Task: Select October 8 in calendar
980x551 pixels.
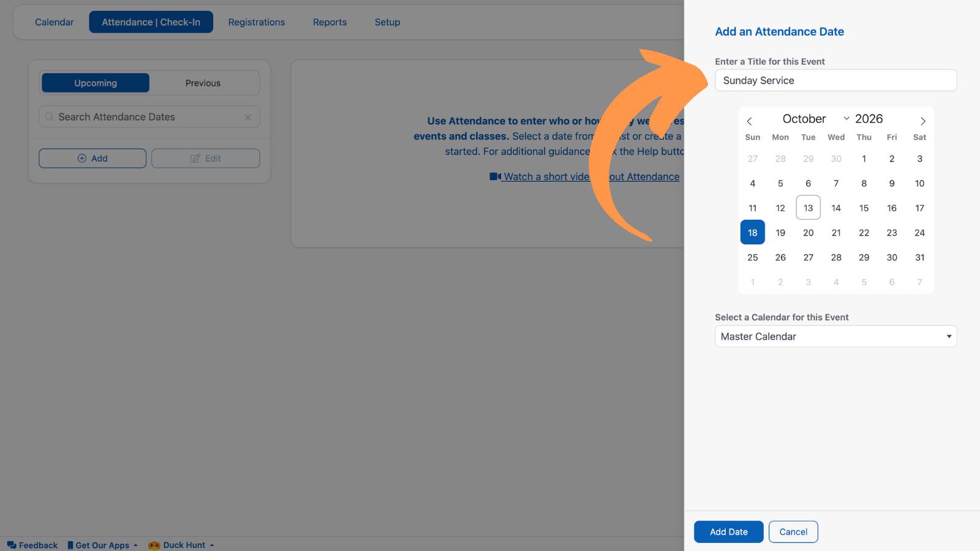Action: [864, 184]
